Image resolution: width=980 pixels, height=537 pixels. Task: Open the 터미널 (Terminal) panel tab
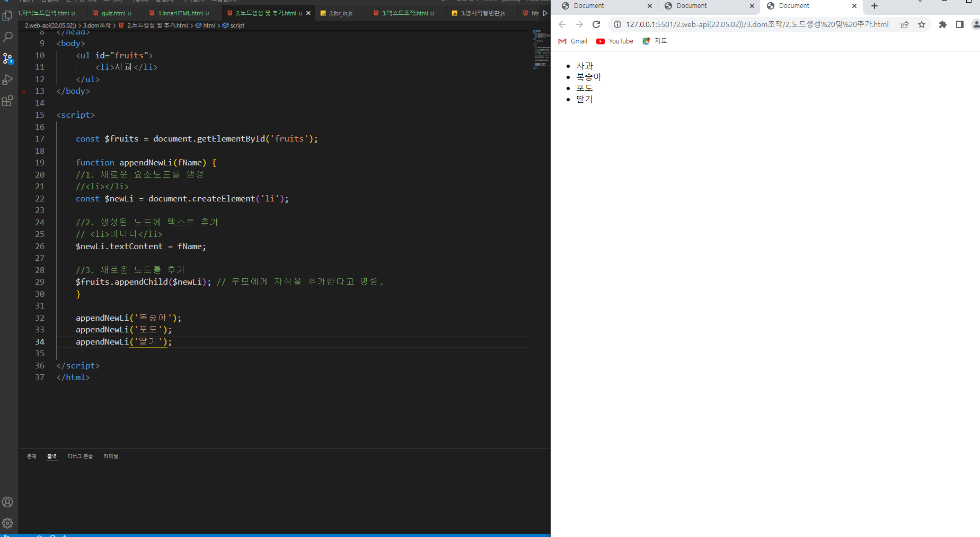click(111, 456)
